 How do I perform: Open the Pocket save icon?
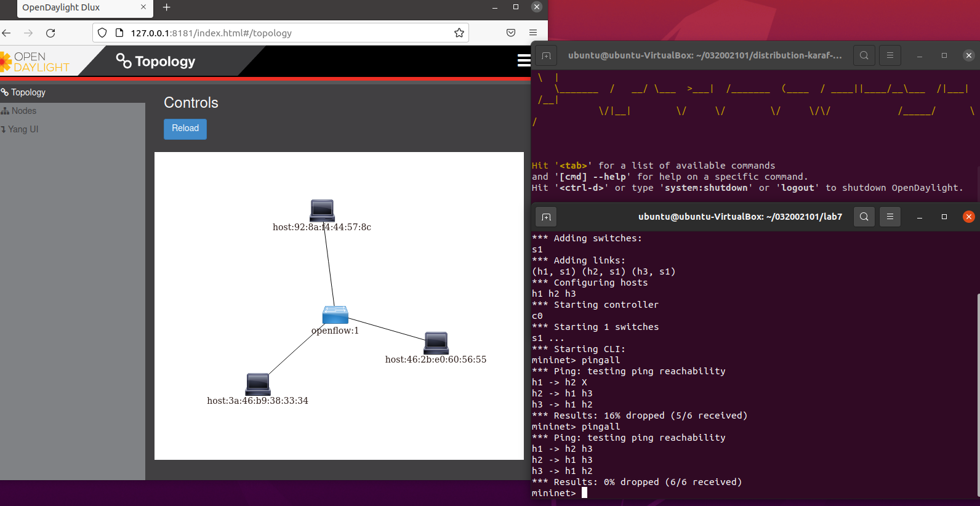pos(511,33)
